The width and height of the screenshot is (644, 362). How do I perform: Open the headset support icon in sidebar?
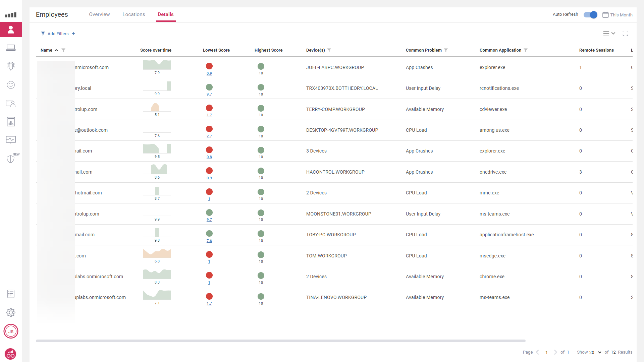tap(11, 66)
